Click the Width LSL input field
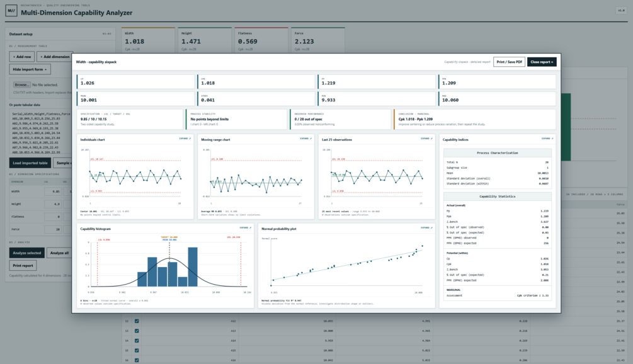 click(x=53, y=191)
